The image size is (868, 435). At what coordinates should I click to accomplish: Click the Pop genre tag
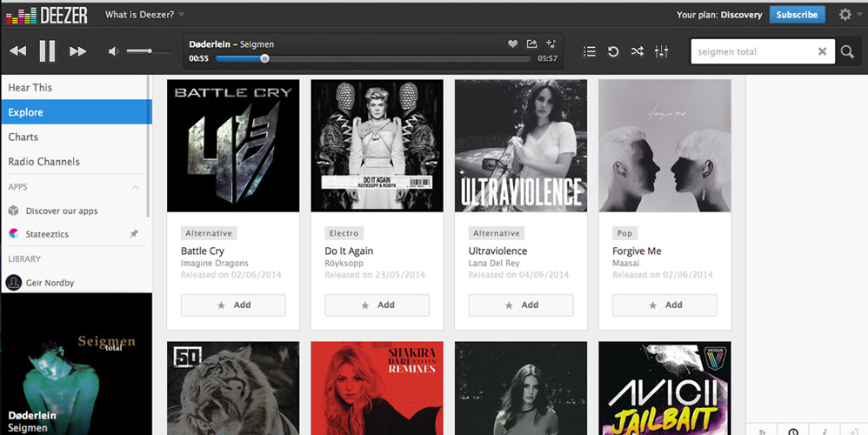pos(624,233)
